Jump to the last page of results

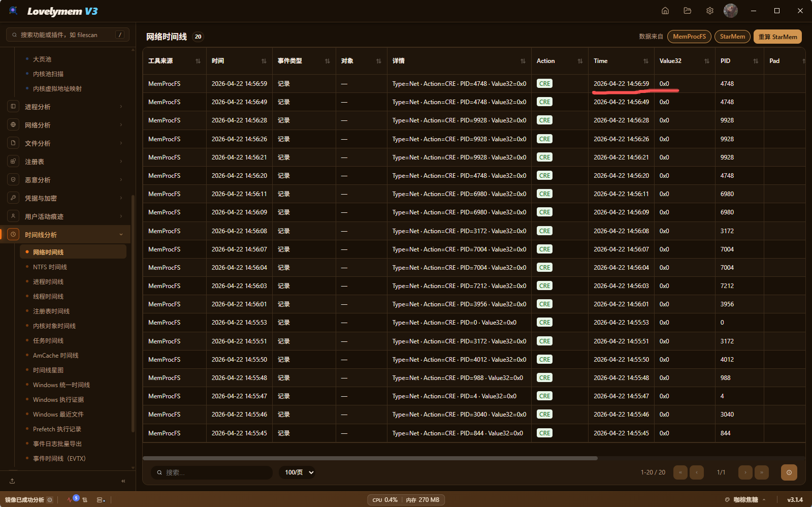762,472
